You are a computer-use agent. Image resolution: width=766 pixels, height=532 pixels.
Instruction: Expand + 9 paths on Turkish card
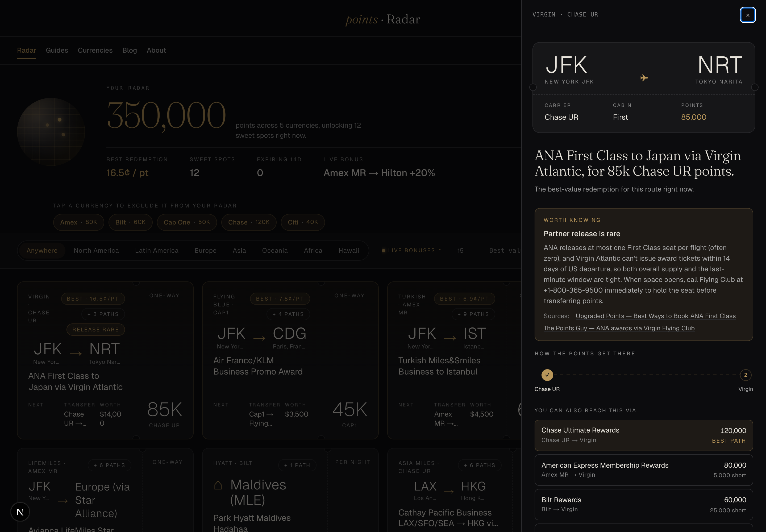point(473,314)
